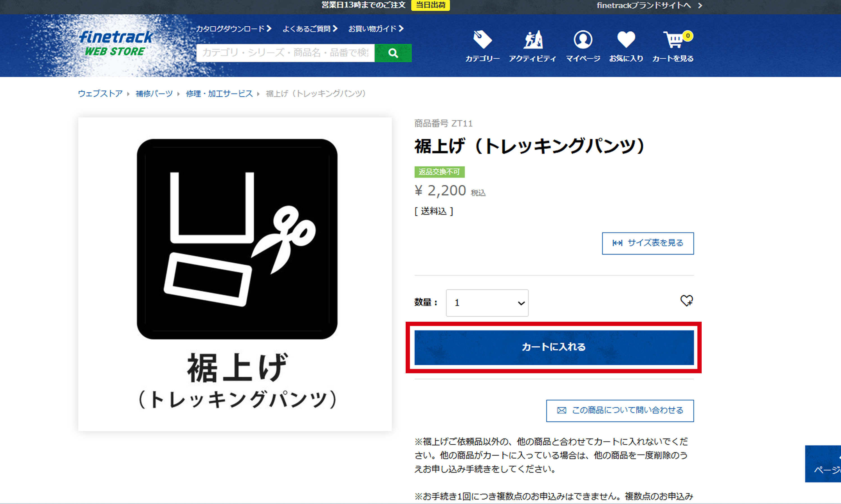
Task: Open カタログダウンロード menu link
Action: tap(233, 29)
